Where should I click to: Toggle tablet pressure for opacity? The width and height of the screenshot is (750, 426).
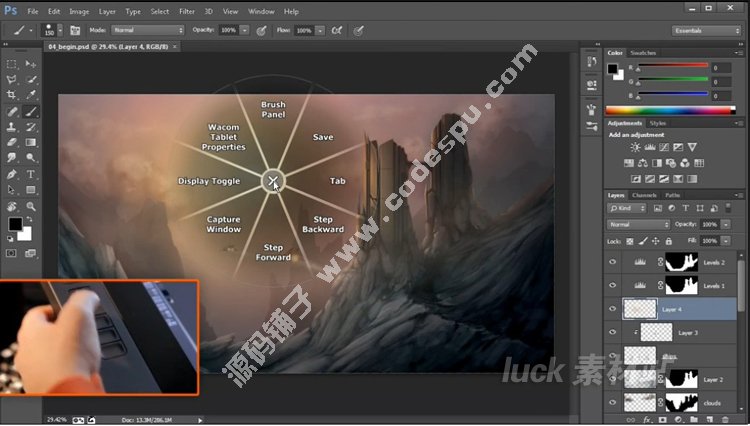tap(261, 31)
